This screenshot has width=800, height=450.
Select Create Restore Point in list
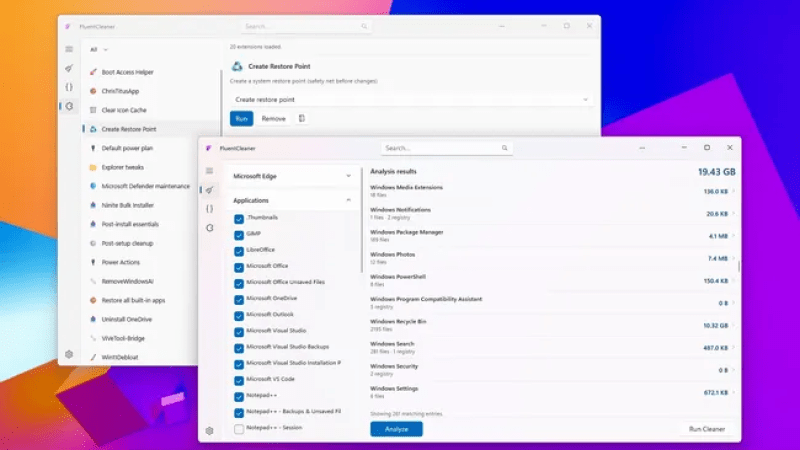pos(152,129)
